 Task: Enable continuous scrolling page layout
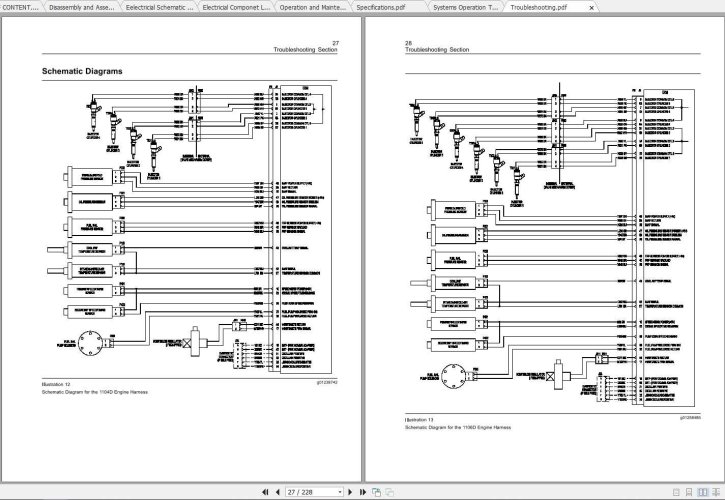pyautogui.click(x=689, y=492)
